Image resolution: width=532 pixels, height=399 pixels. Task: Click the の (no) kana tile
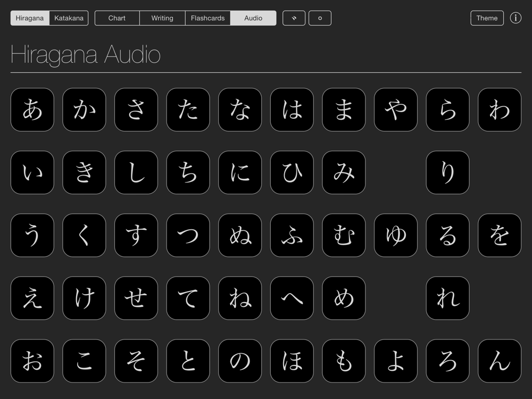(x=240, y=361)
